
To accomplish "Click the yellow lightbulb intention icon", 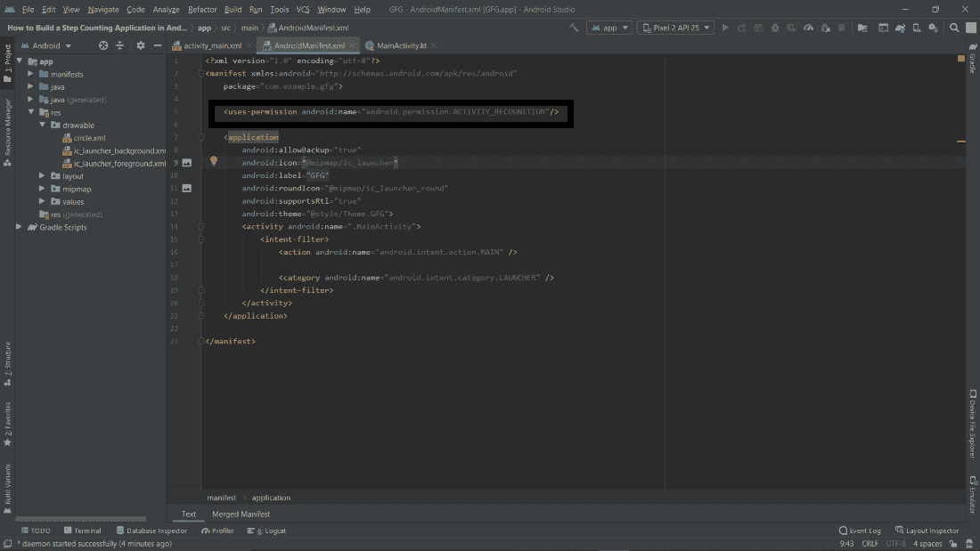I will (x=214, y=161).
